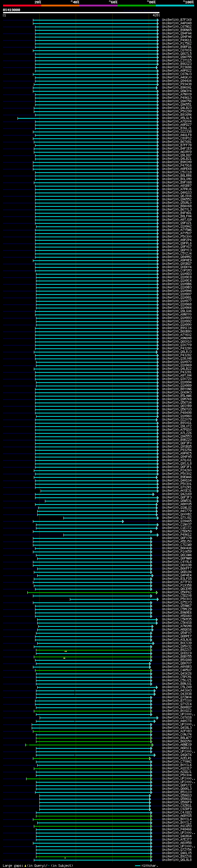197x868 pixels.
Task: Select the UniRef100_Q39465 label
Action: click(x=176, y=521)
